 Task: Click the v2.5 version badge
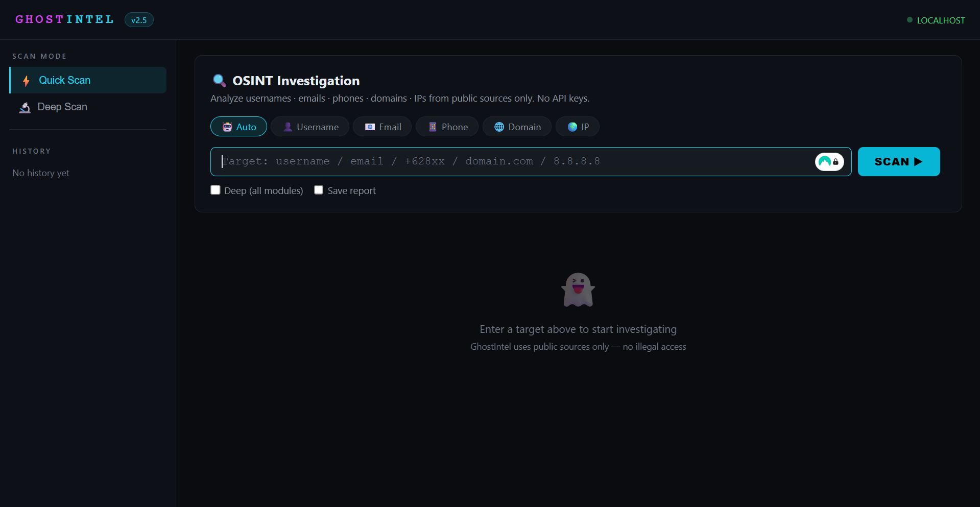[139, 20]
